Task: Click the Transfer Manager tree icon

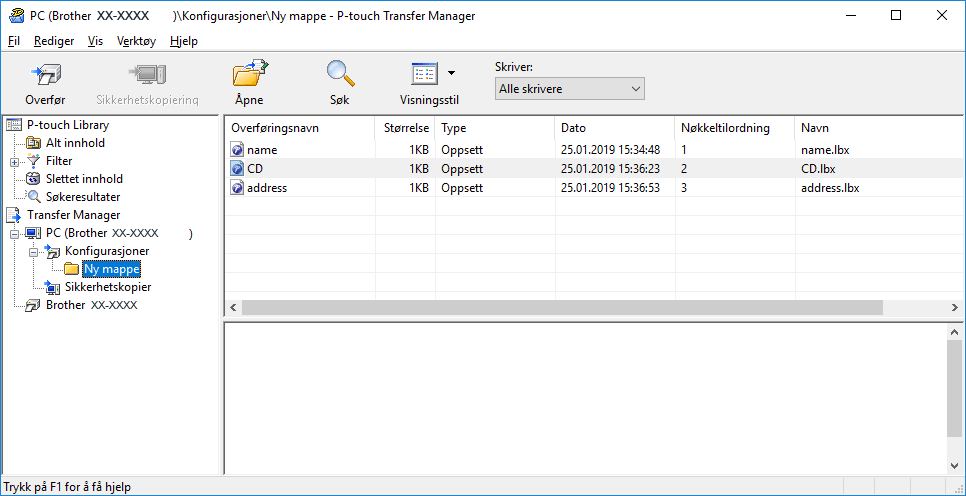Action: [x=14, y=215]
